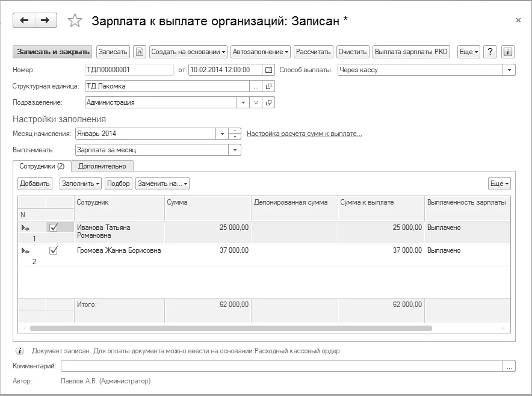Open the Выплачивать dropdown list

235,150
